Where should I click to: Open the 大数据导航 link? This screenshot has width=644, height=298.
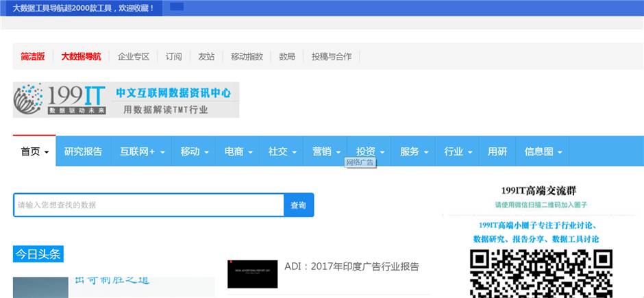(x=81, y=57)
